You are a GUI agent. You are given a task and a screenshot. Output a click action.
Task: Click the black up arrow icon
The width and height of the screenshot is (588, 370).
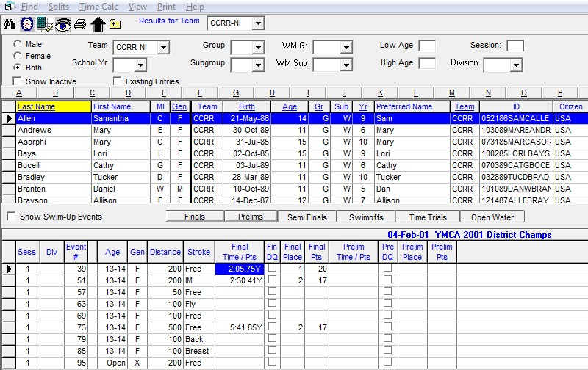(x=98, y=24)
